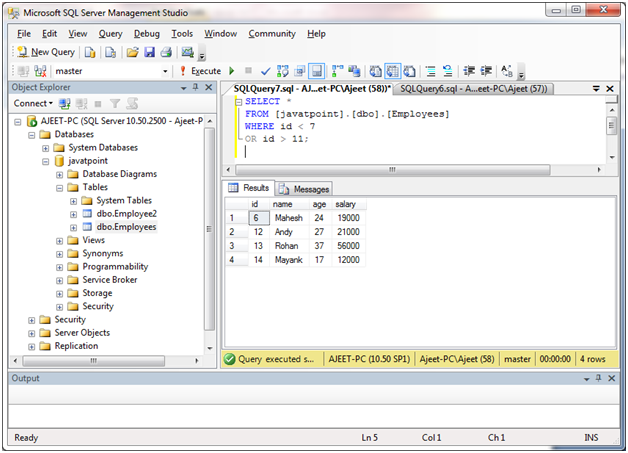Open the Tools menu
This screenshot has width=628, height=453.
182,34
